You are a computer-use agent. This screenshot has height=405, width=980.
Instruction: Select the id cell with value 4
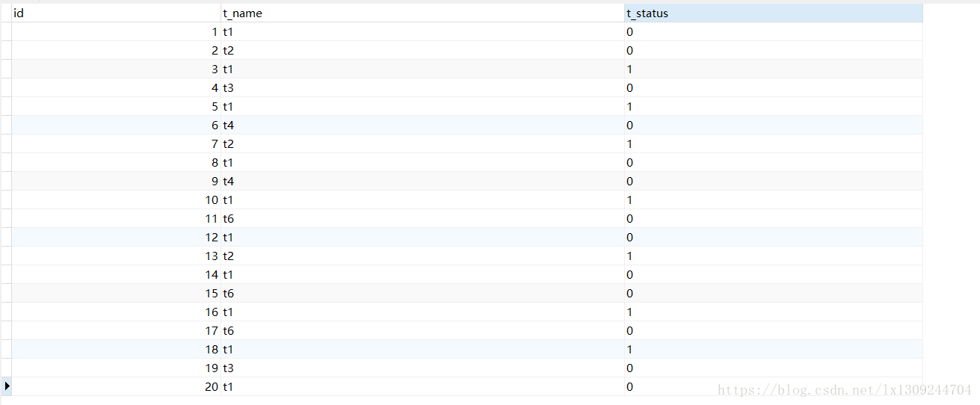point(116,88)
